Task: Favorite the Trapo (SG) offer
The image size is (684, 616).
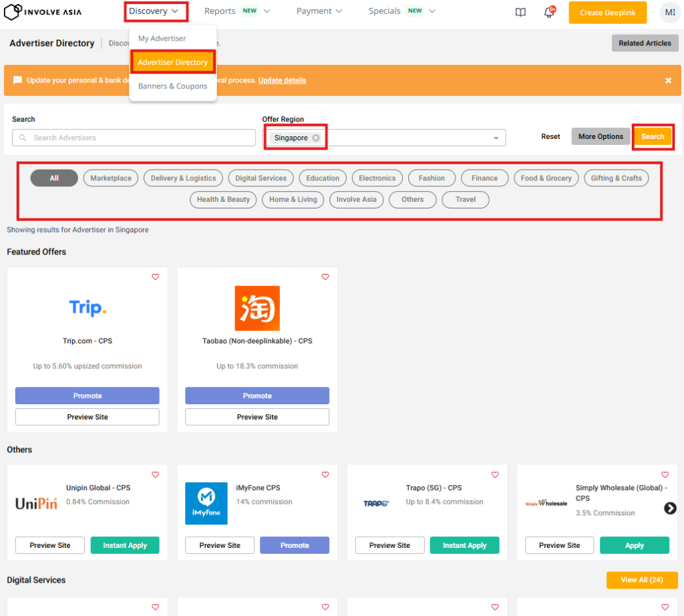Action: [x=495, y=474]
